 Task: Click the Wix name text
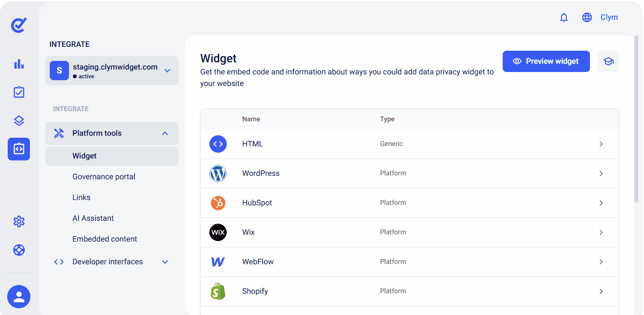[248, 232]
